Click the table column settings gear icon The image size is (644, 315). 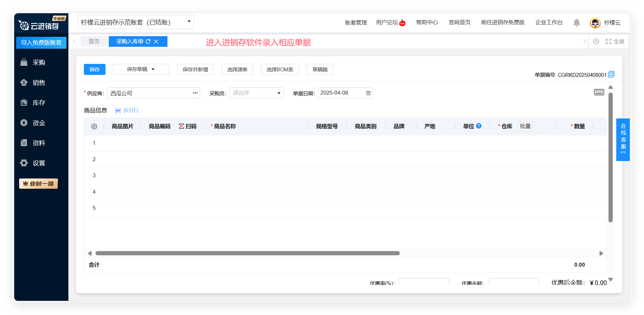(94, 127)
